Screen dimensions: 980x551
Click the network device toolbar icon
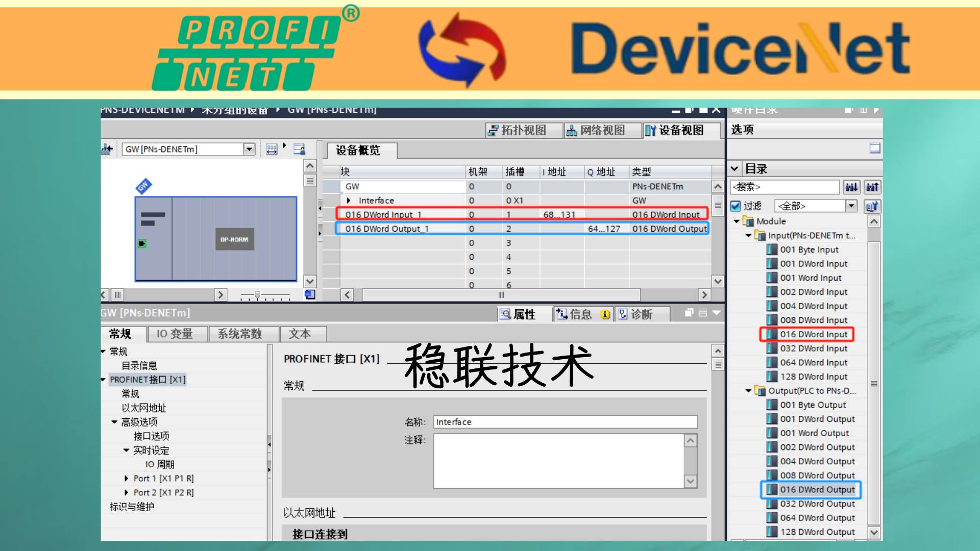coord(107,149)
